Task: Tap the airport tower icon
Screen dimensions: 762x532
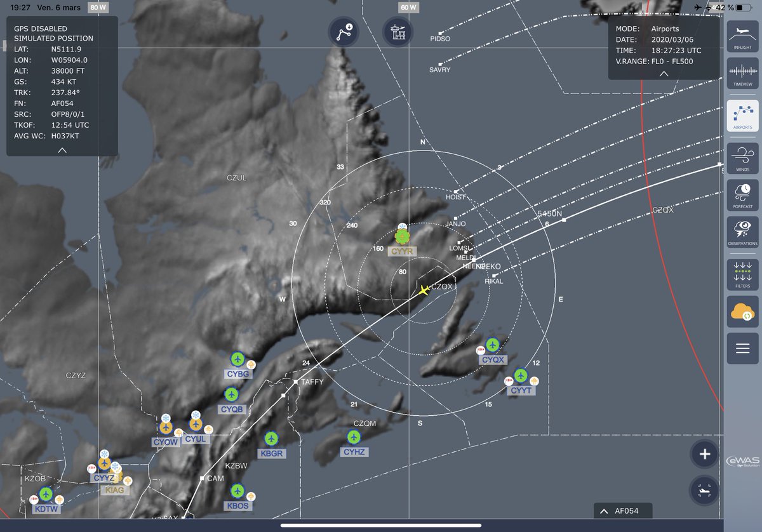Action: click(x=398, y=31)
